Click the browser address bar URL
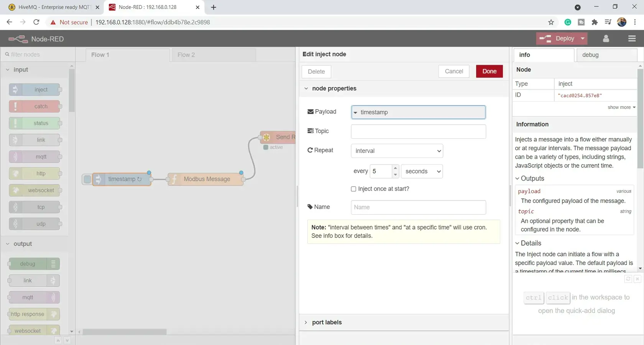This screenshot has height=345, width=644. pyautogui.click(x=153, y=22)
